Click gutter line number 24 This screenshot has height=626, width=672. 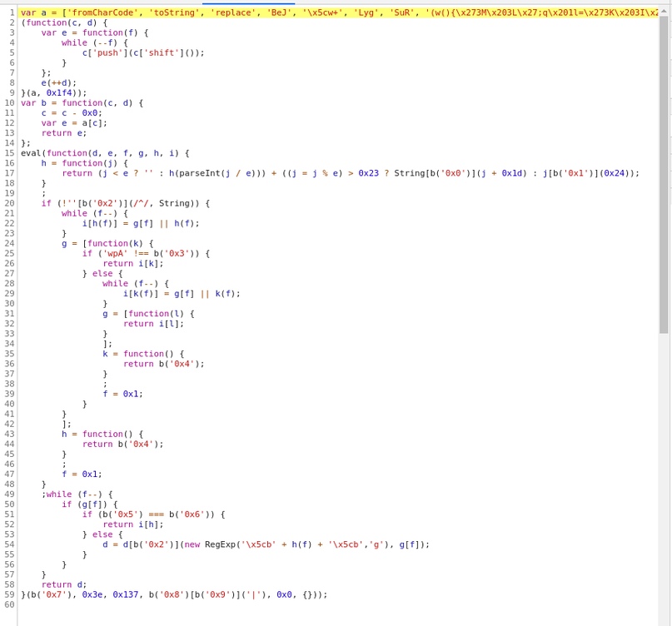9,243
